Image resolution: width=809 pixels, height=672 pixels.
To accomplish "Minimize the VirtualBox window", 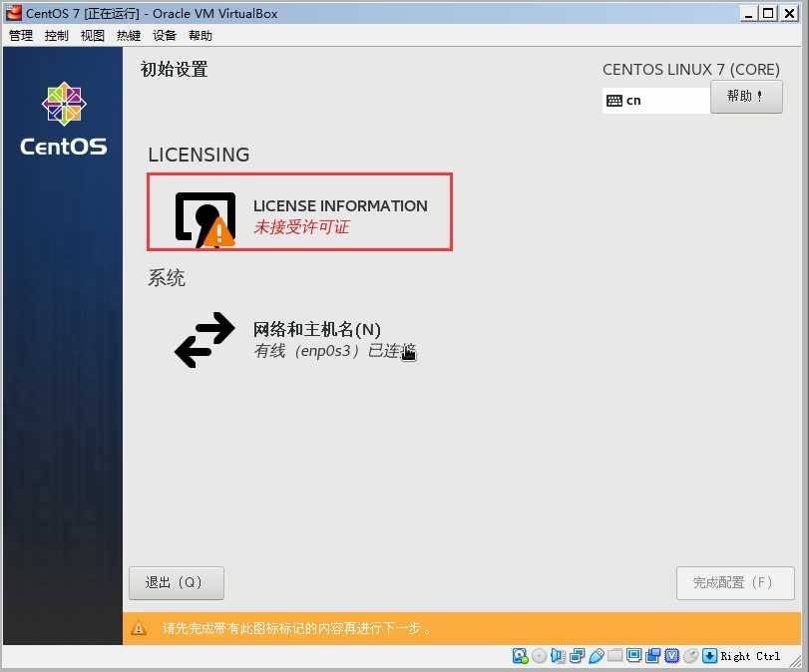I will coord(748,13).
